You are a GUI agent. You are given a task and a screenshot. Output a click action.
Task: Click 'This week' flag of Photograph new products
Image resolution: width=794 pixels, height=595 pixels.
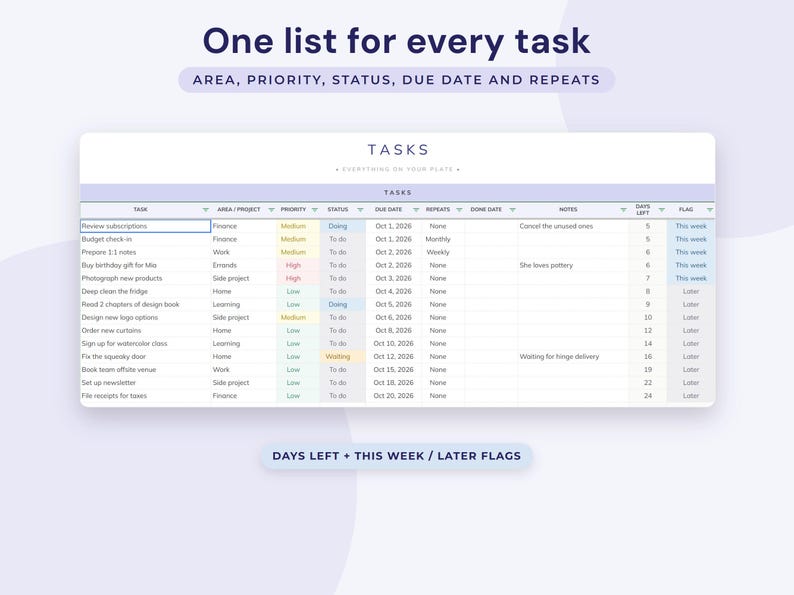coord(691,279)
